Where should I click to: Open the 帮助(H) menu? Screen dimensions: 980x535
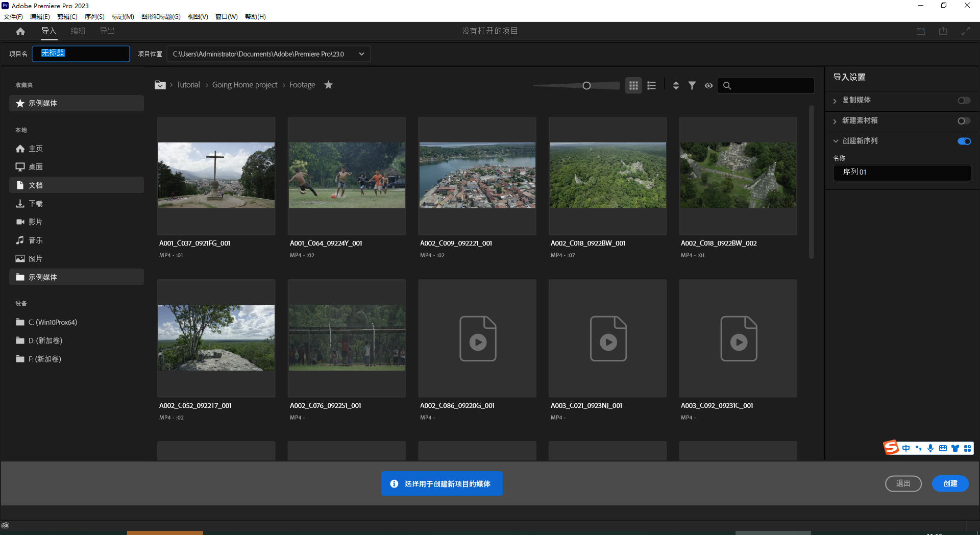[255, 17]
